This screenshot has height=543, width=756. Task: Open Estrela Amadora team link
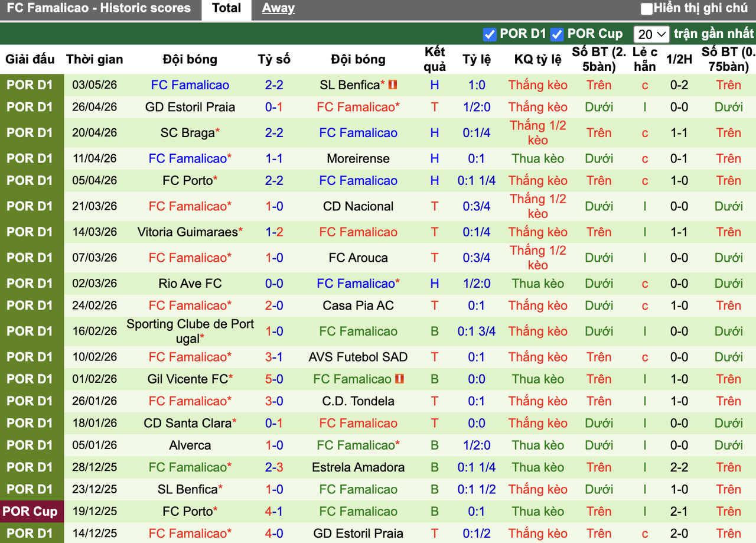click(x=358, y=467)
